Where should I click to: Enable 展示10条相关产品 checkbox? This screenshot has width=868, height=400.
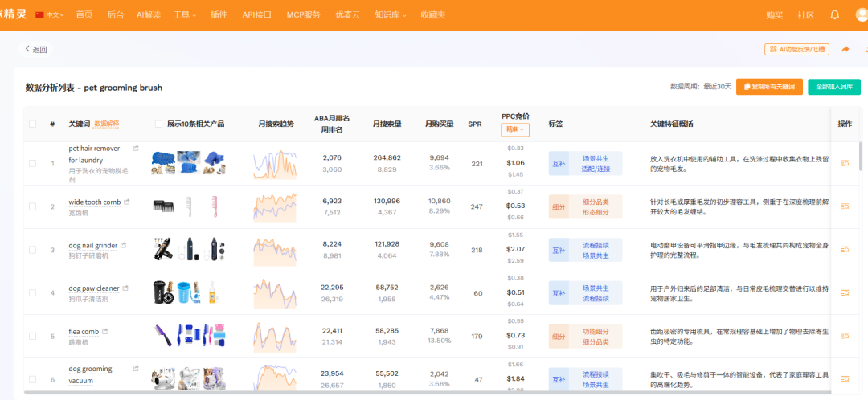159,124
